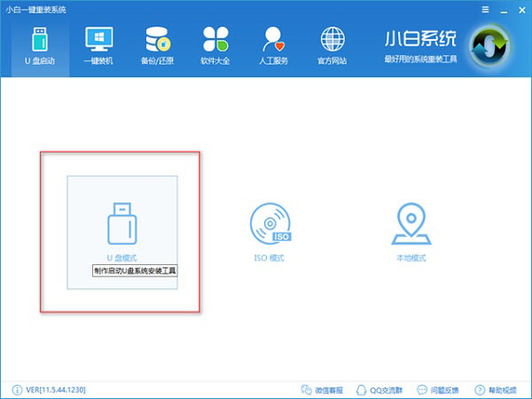Viewport: 532px width, 399px height.
Task: Minimize the 小白一键重装系统 window
Action: (x=505, y=10)
